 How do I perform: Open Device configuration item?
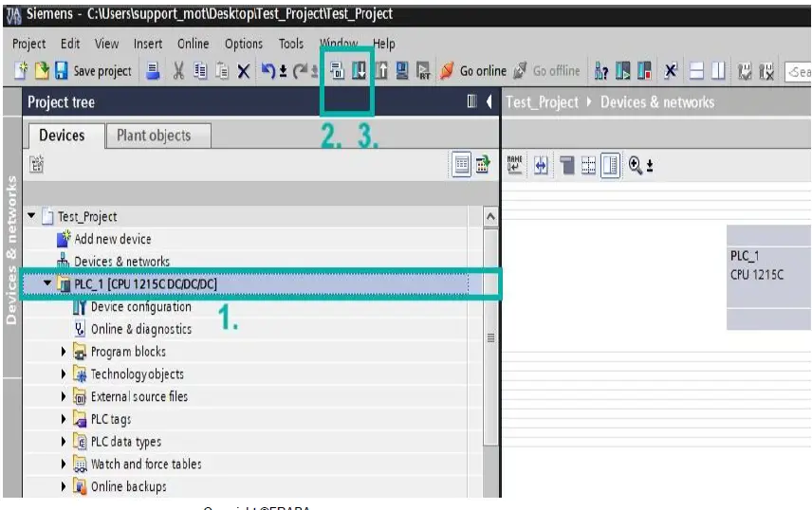click(140, 306)
